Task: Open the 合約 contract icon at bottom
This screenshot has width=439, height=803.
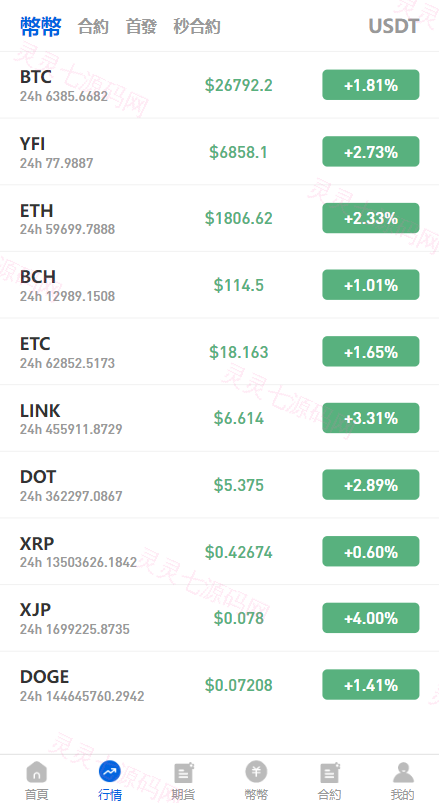Action: pos(329,772)
